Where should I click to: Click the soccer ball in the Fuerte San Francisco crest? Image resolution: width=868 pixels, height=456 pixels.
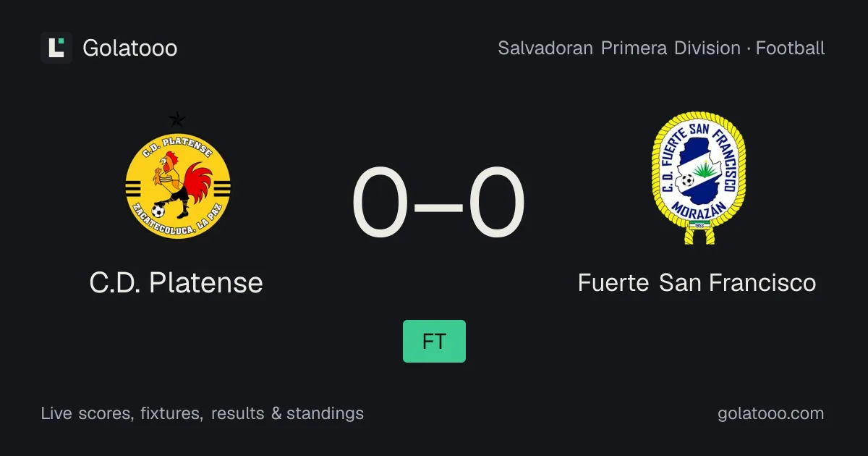(686, 180)
